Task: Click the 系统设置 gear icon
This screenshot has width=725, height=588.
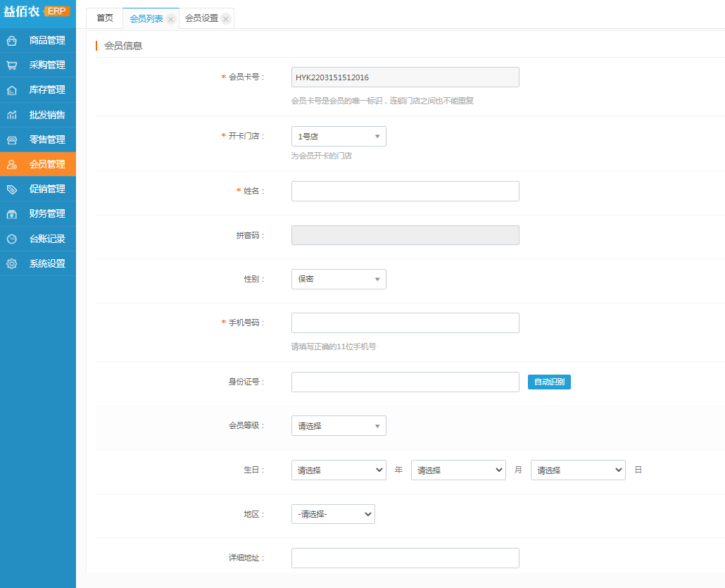Action: tap(12, 264)
